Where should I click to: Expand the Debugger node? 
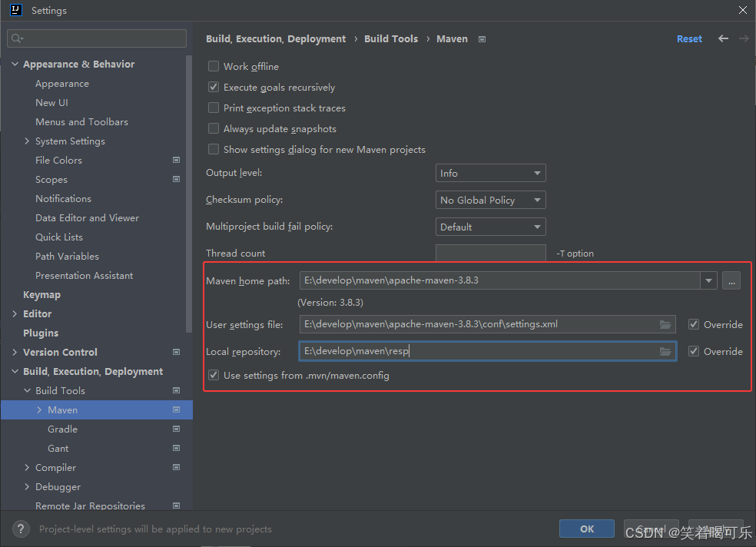coord(27,487)
